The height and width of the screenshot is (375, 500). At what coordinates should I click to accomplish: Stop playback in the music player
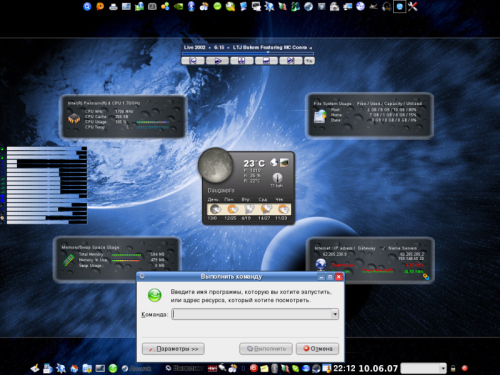coord(266,61)
